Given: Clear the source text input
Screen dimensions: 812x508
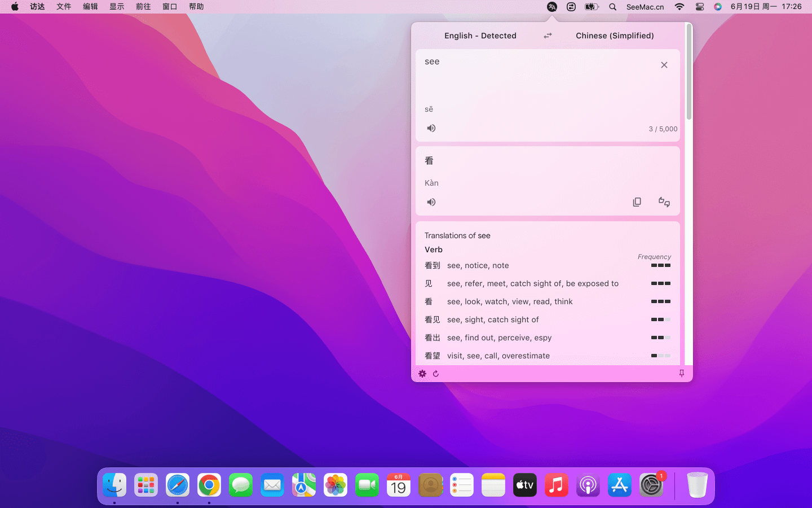Looking at the screenshot, I should pyautogui.click(x=664, y=65).
